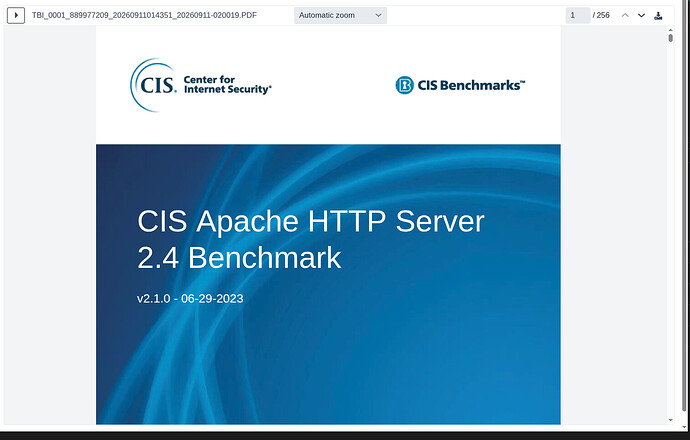Click the CIS Benchmarks logo
This screenshot has width=690, height=440.
(x=460, y=85)
